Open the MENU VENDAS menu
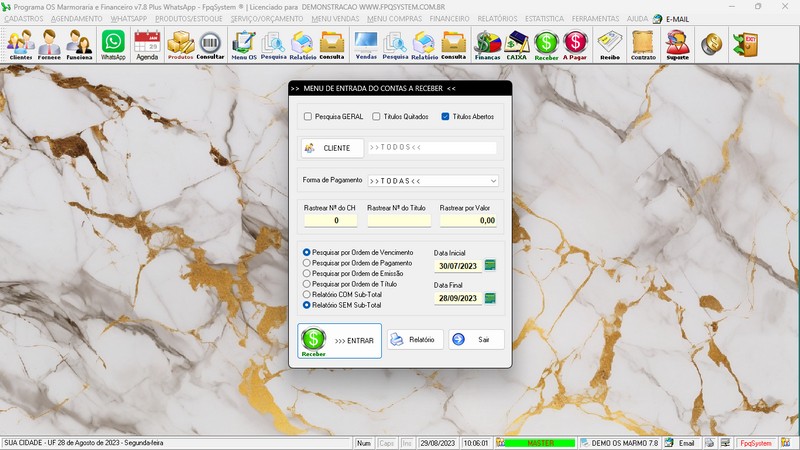The image size is (800, 450). pos(335,19)
